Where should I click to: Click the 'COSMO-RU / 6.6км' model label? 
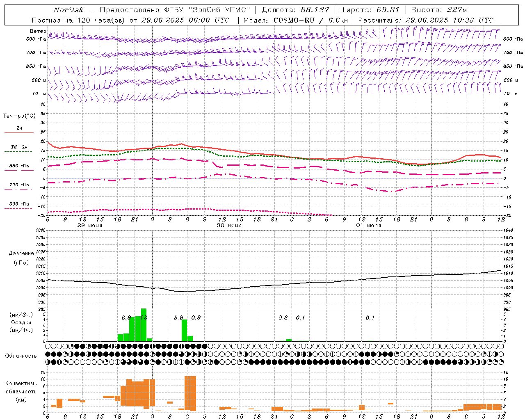(x=310, y=20)
